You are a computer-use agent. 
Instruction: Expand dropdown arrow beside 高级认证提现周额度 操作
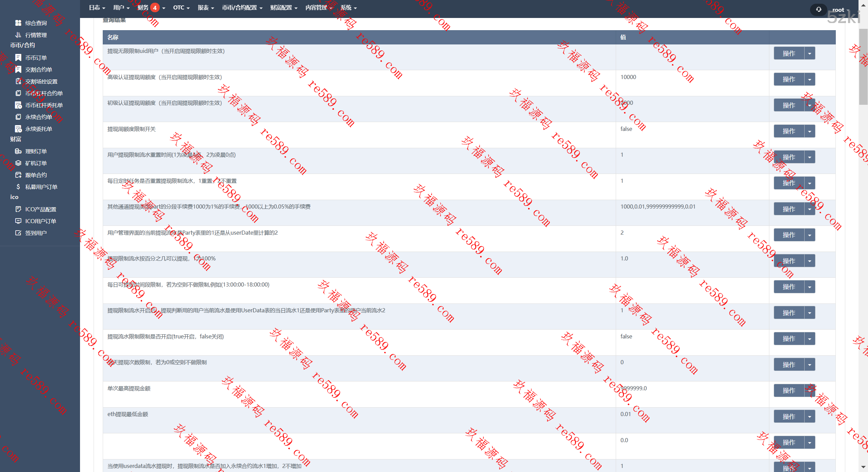click(810, 79)
